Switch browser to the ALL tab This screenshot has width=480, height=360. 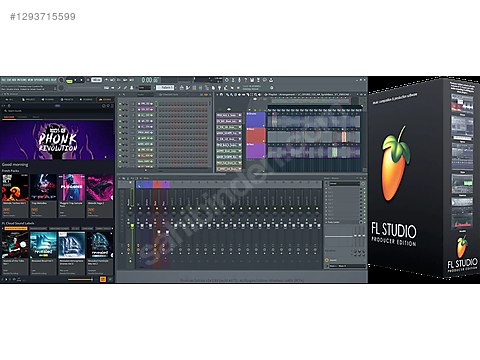[x=9, y=99]
